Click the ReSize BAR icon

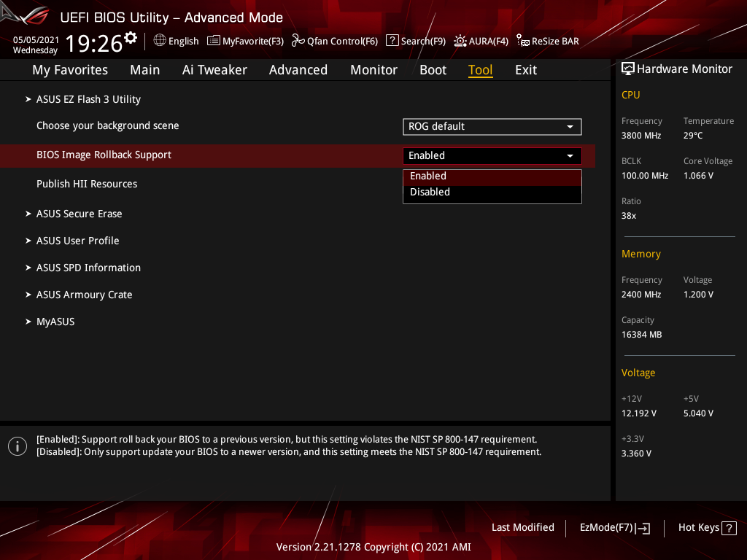point(522,41)
